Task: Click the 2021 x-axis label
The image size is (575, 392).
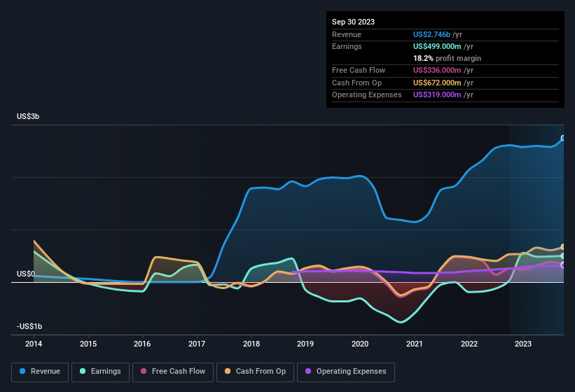Action: pyautogui.click(x=415, y=344)
